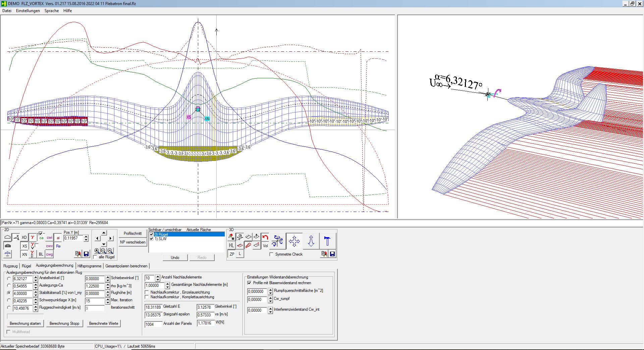Toggle the cwi curve button
644x350 pixels.
point(49,237)
